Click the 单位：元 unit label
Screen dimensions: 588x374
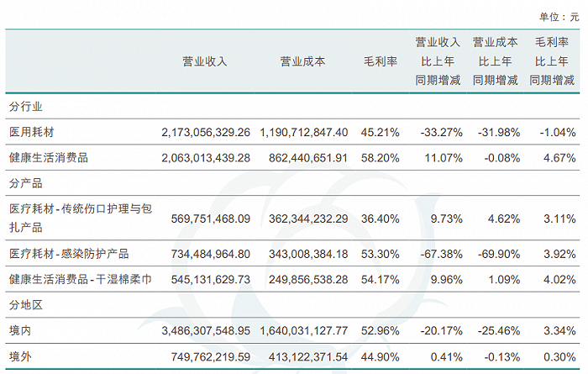tap(555, 17)
